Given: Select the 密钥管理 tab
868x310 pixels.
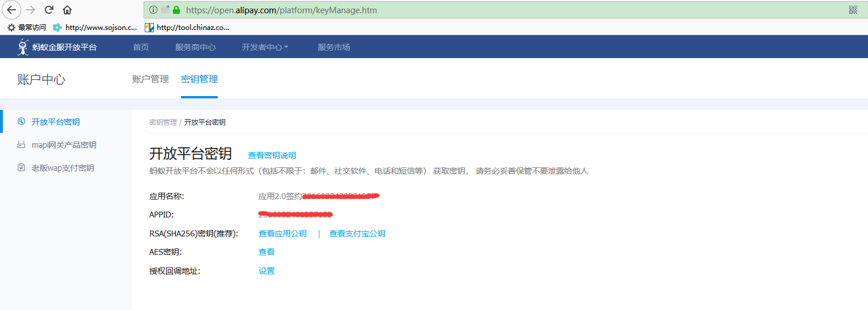Looking at the screenshot, I should pyautogui.click(x=199, y=79).
